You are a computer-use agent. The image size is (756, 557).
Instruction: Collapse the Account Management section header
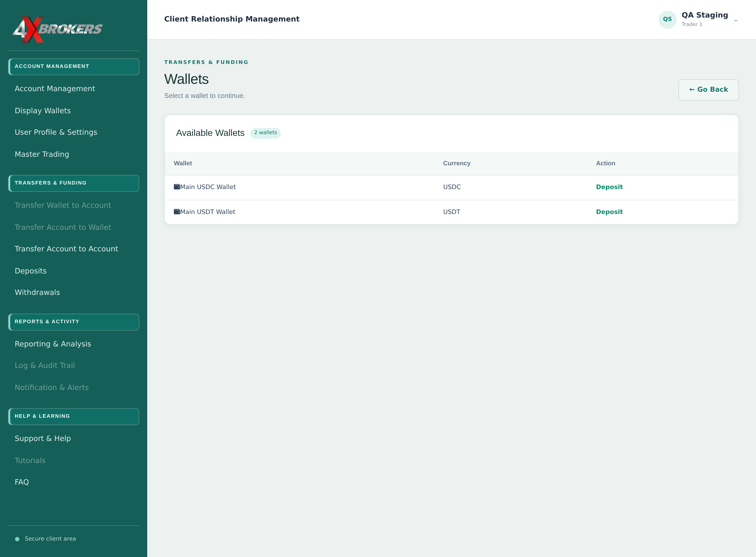(74, 67)
